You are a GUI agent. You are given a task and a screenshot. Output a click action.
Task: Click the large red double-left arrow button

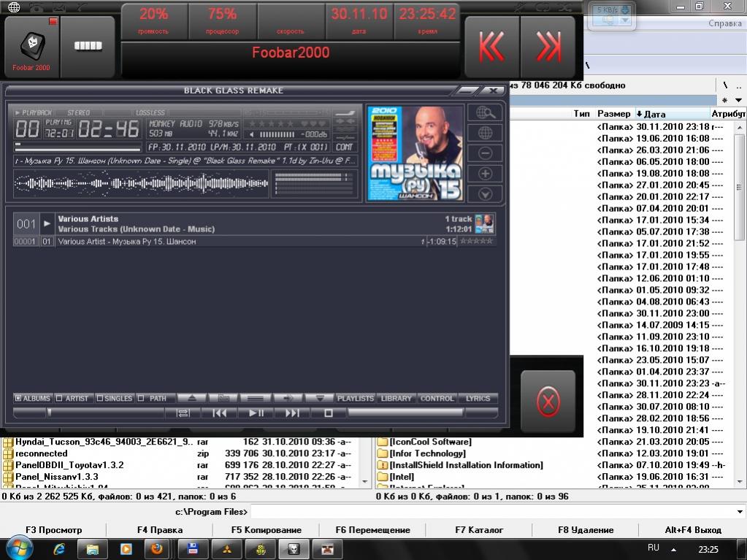[x=492, y=47]
